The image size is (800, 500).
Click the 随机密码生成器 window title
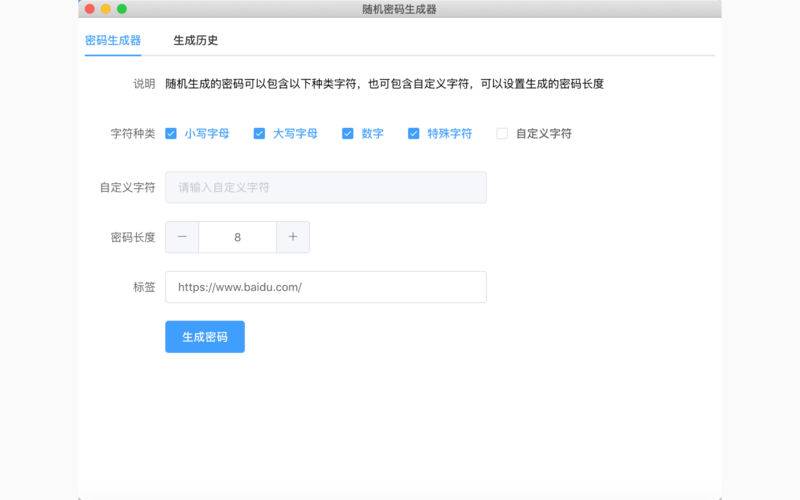click(399, 9)
